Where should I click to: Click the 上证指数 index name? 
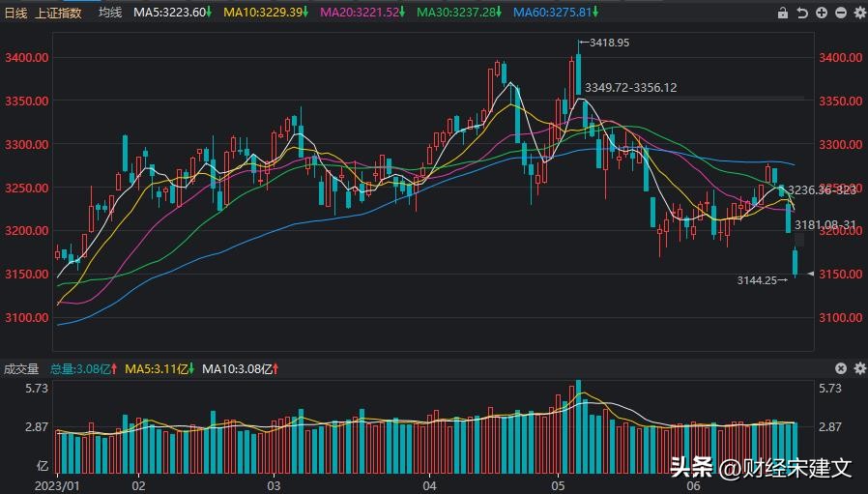[60, 13]
